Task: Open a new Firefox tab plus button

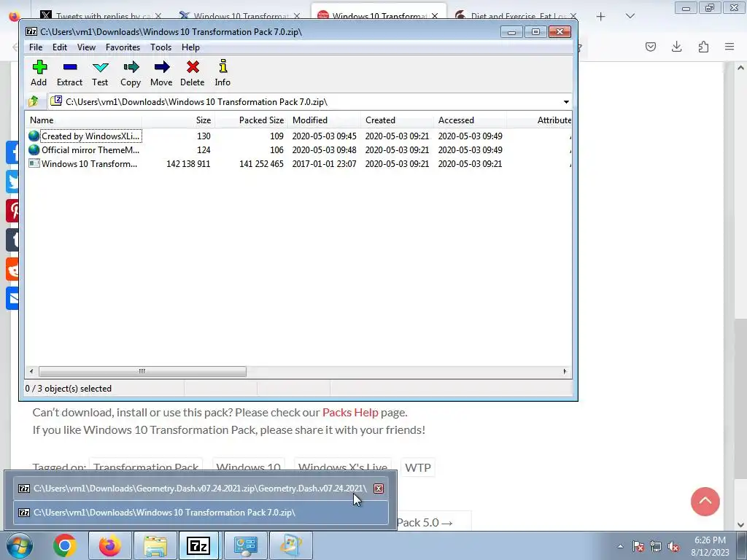Action: (601, 16)
